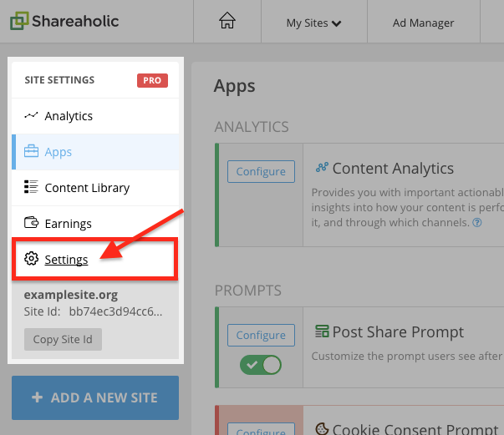Click the Apps page heading
This screenshot has height=435, width=504.
click(234, 87)
